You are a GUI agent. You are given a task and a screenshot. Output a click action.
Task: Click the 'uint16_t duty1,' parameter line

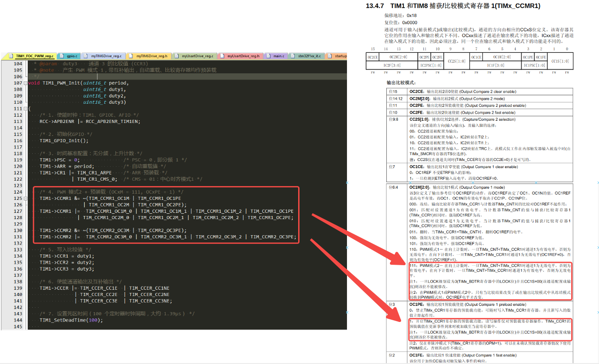click(105, 89)
